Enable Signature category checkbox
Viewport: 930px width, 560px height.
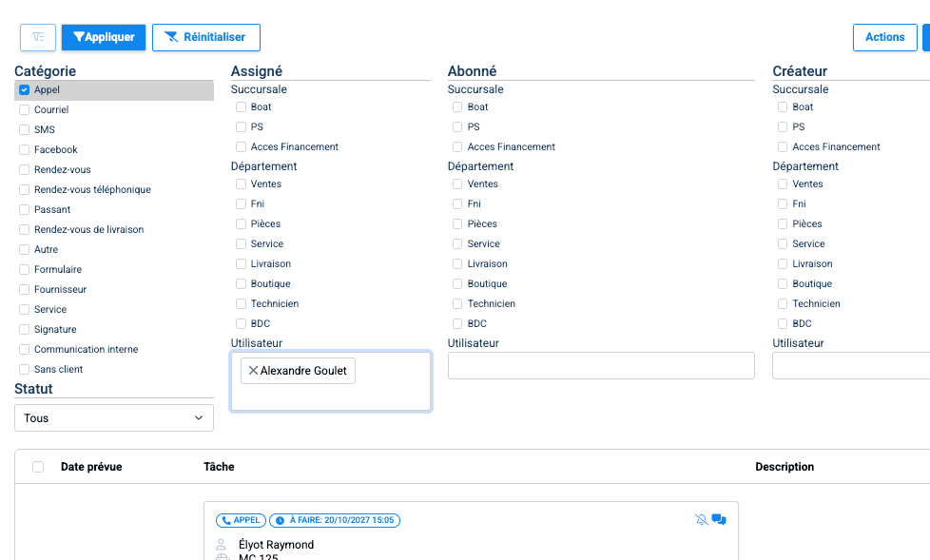[25, 330]
